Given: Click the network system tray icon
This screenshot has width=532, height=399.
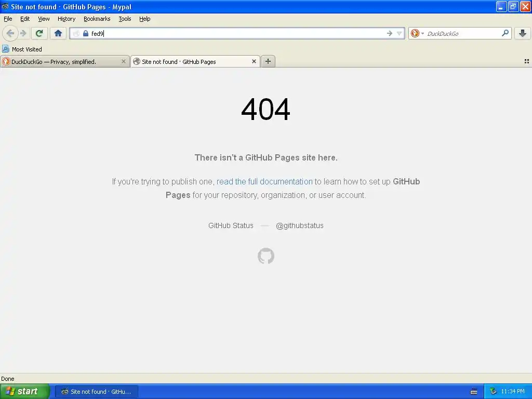Looking at the screenshot, I should (x=493, y=392).
